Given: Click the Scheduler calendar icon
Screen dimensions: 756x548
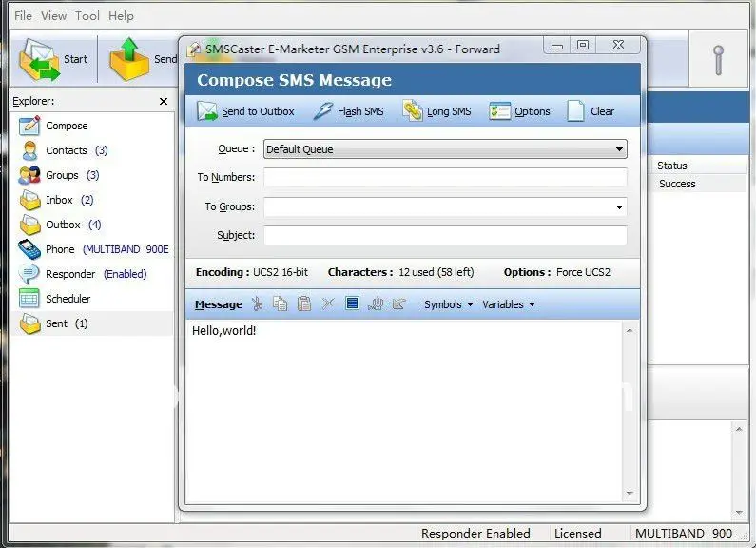Looking at the screenshot, I should click(x=29, y=299).
